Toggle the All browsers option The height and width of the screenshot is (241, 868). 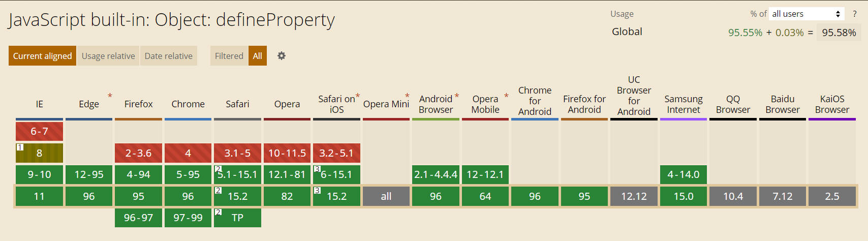coord(258,56)
